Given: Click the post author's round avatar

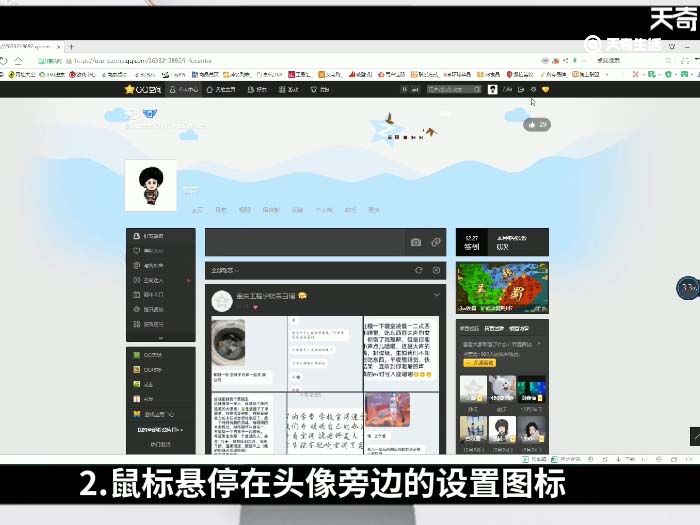Looking at the screenshot, I should pyautogui.click(x=222, y=301).
